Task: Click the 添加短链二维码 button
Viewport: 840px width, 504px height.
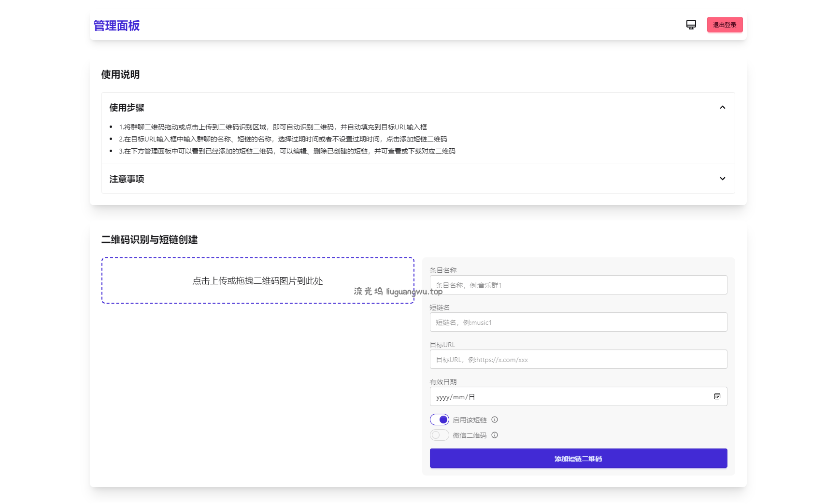Action: 578,458
